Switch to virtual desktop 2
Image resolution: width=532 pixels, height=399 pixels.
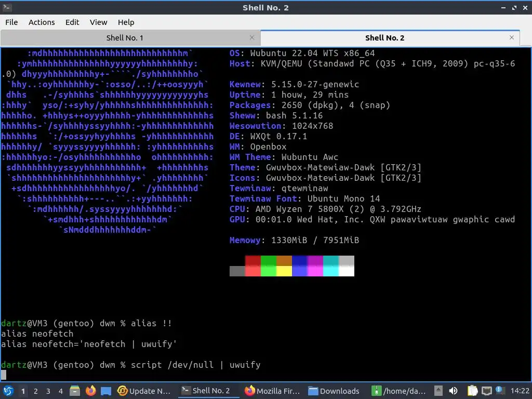tap(36, 391)
